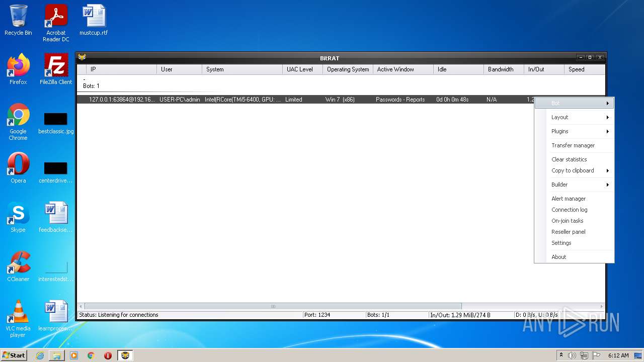Select the learnproces document icon

click(x=56, y=316)
